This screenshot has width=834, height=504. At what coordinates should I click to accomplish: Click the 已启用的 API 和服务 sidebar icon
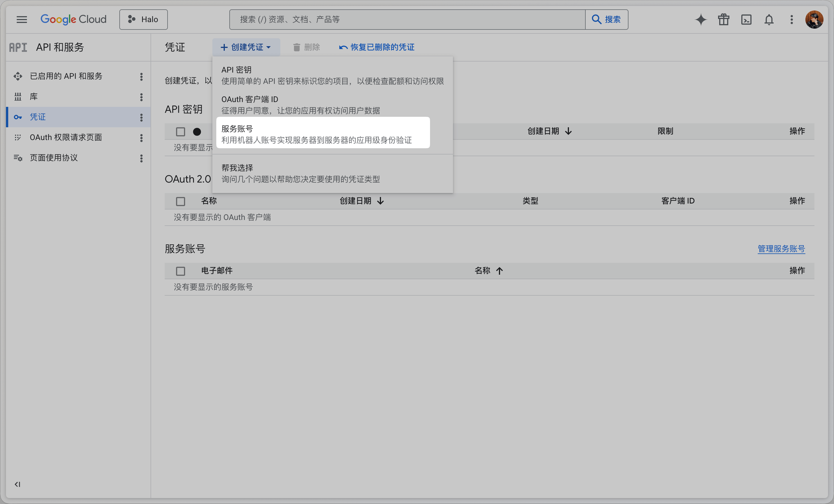coord(18,76)
